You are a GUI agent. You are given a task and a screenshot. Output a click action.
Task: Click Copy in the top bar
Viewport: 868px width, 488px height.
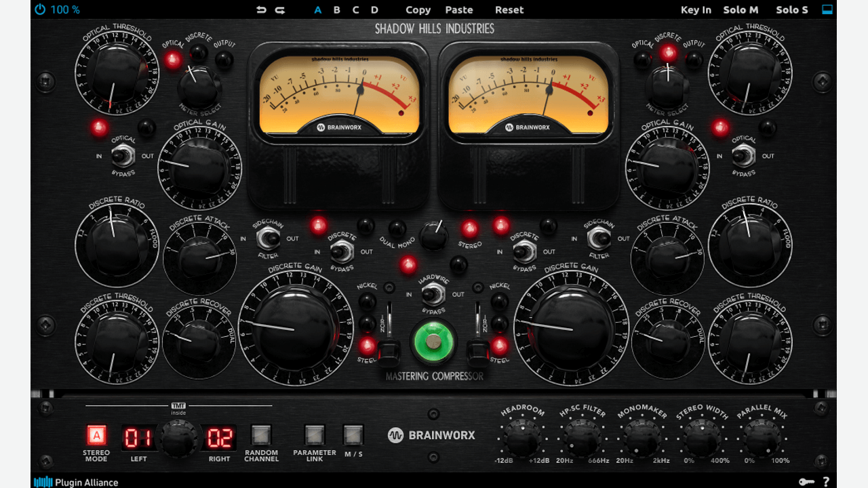tap(418, 9)
